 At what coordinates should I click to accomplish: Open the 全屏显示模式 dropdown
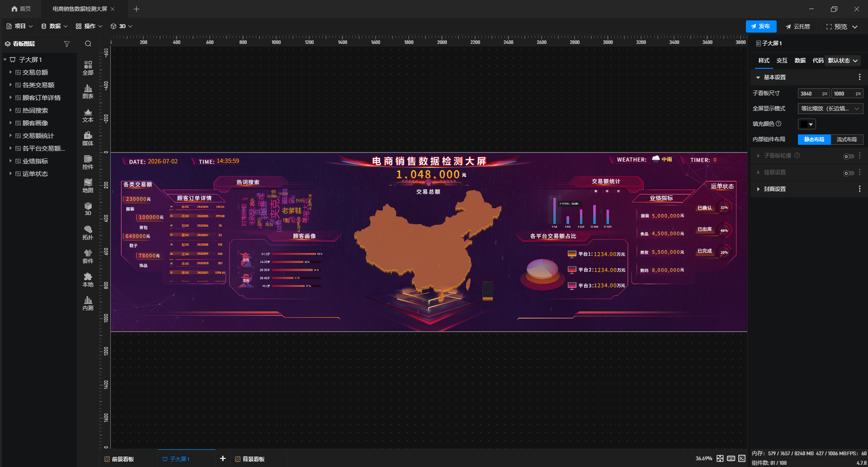(830, 109)
